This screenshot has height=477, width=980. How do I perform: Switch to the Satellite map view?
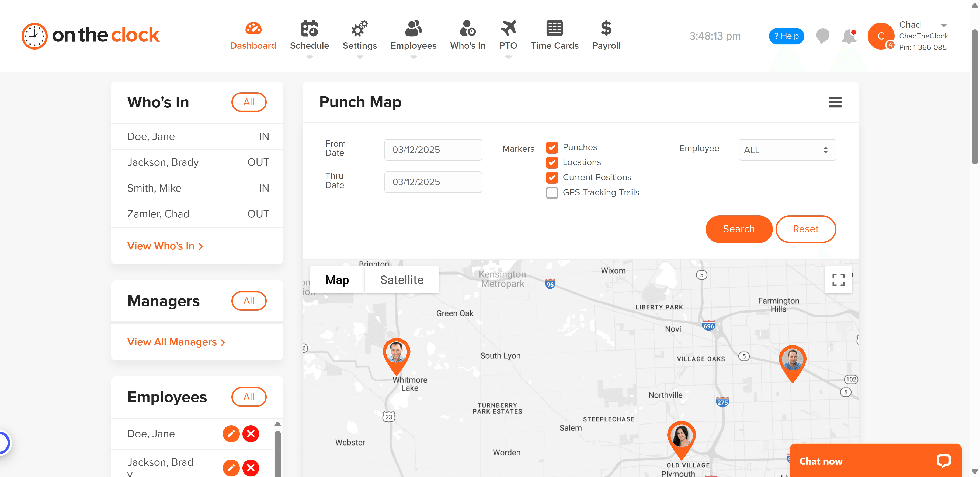[x=402, y=280]
